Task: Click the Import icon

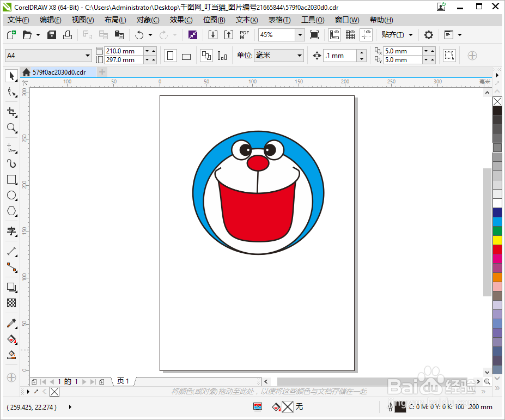Action: [213, 35]
